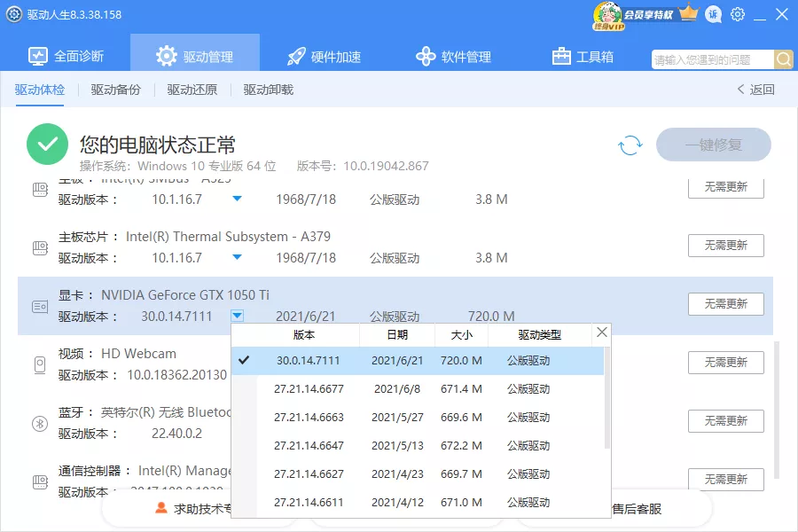Click the 驱动人生 app logo icon
The width and height of the screenshot is (798, 532).
point(13,14)
